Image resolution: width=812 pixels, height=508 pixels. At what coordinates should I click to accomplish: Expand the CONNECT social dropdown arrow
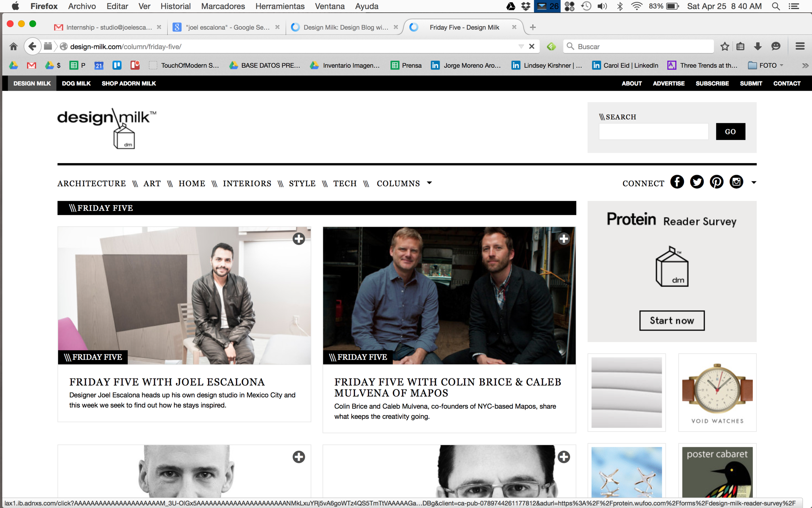754,182
